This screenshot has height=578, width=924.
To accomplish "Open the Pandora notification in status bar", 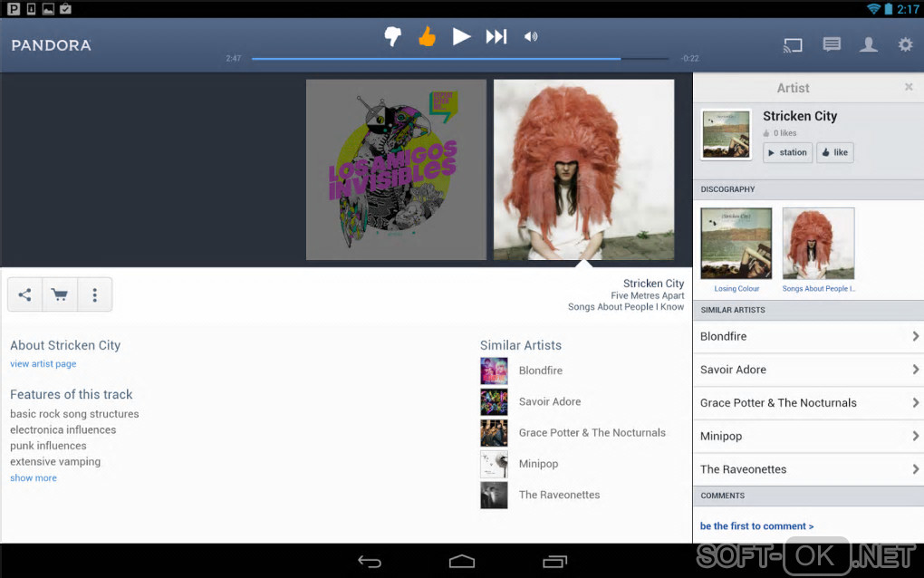I will click(x=14, y=9).
